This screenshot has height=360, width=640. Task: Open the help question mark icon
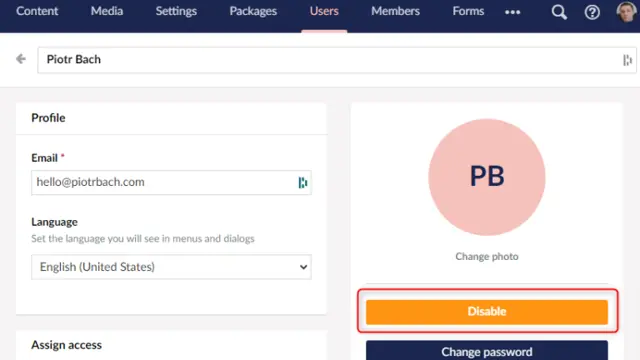pos(592,12)
